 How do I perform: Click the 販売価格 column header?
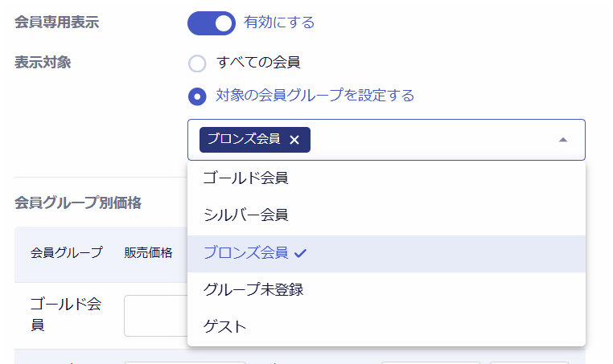click(x=149, y=253)
